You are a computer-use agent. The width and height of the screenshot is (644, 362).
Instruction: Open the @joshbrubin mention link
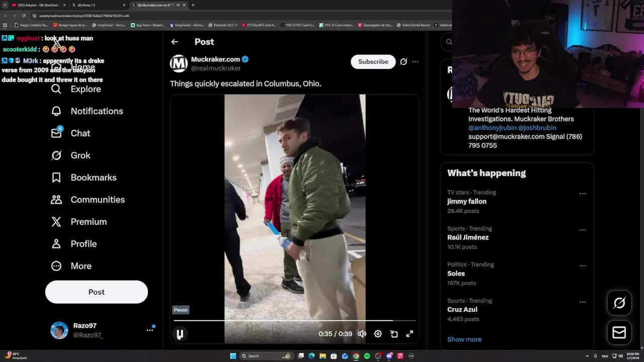click(x=537, y=128)
